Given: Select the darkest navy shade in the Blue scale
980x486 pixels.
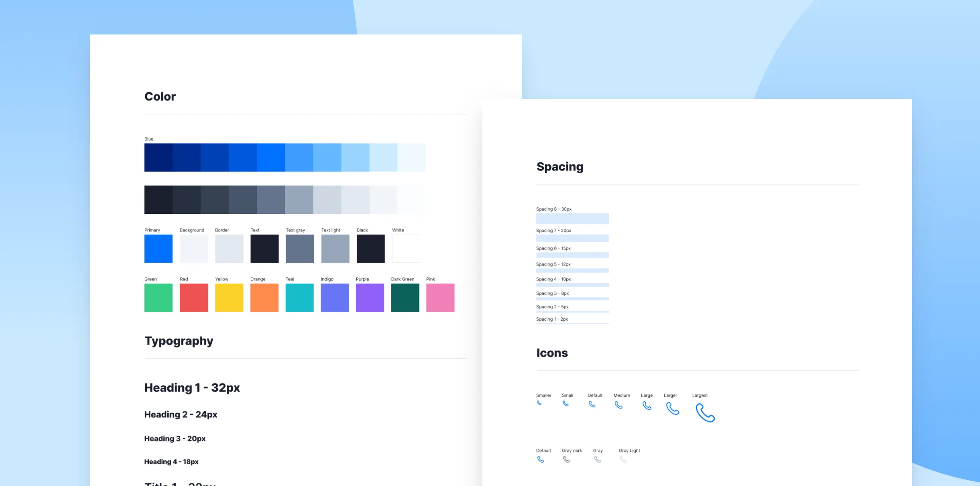Looking at the screenshot, I should [x=158, y=157].
